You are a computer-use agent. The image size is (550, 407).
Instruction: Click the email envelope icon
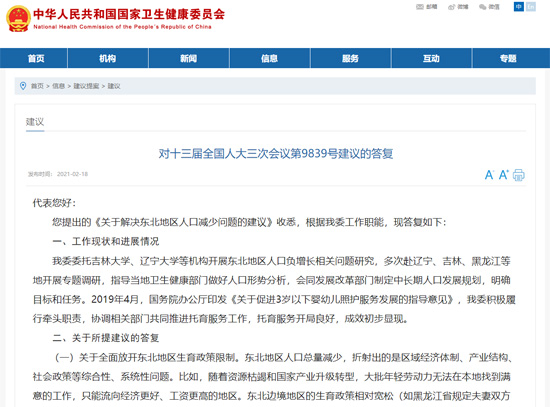[x=420, y=7]
